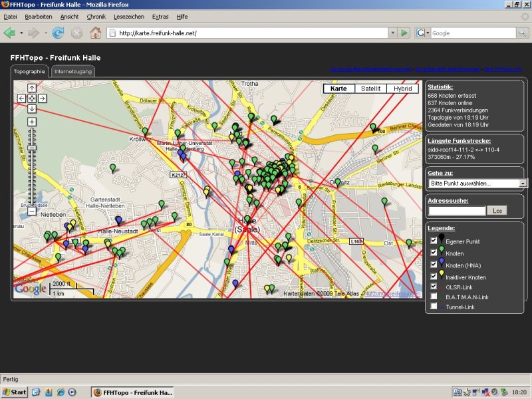This screenshot has height=399, width=532.
Task: Switch to the Internetzugang tab
Action: [x=73, y=71]
